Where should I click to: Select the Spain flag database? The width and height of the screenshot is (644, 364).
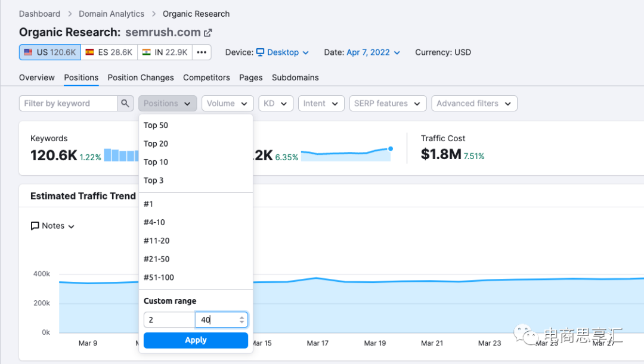(x=109, y=52)
